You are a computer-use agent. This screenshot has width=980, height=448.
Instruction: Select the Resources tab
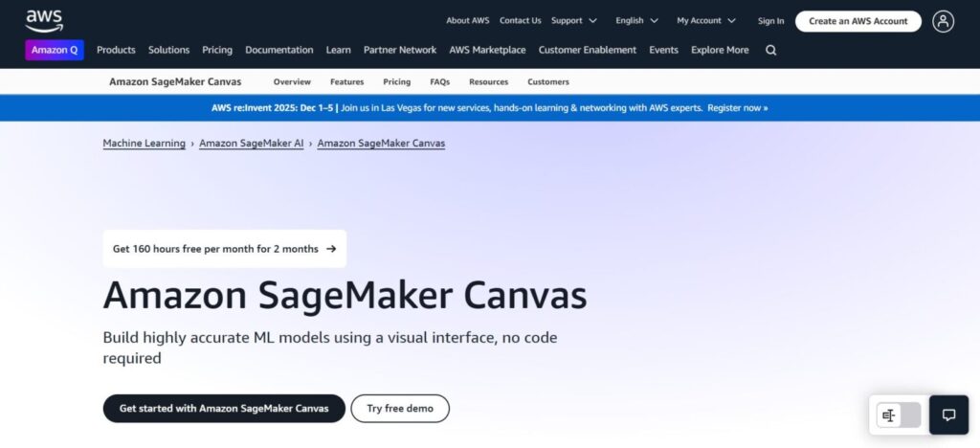coord(489,82)
